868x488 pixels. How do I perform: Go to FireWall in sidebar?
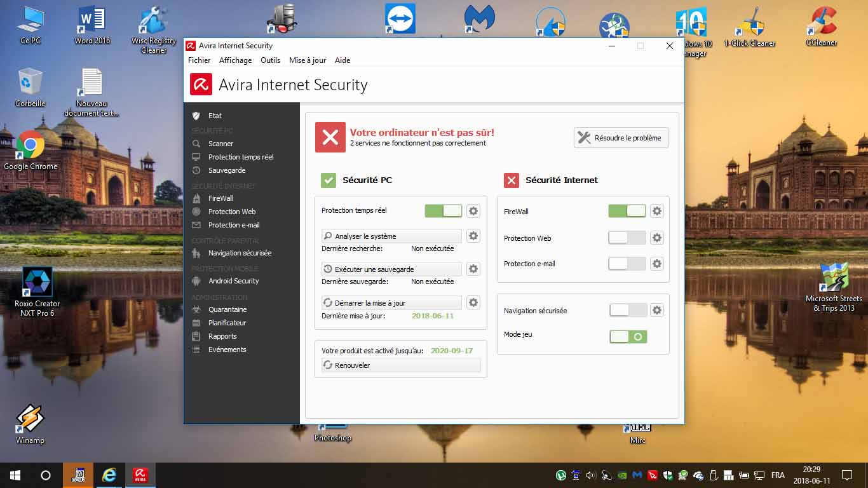pyautogui.click(x=220, y=198)
